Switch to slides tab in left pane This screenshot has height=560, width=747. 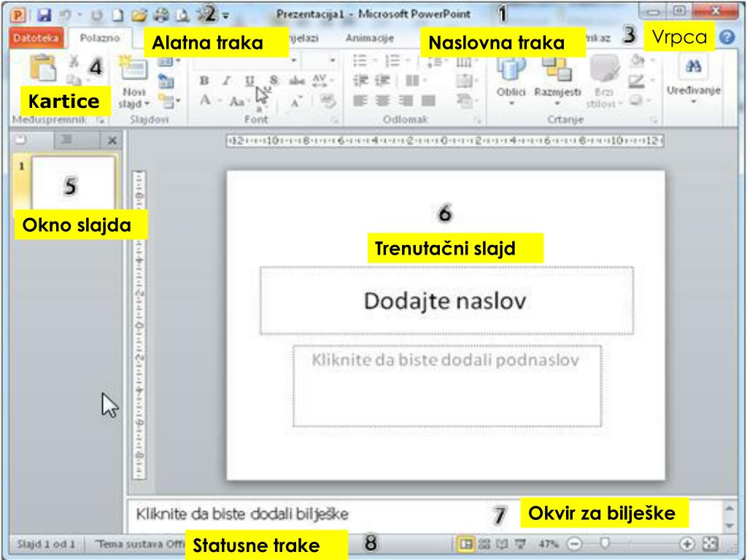pos(23,139)
